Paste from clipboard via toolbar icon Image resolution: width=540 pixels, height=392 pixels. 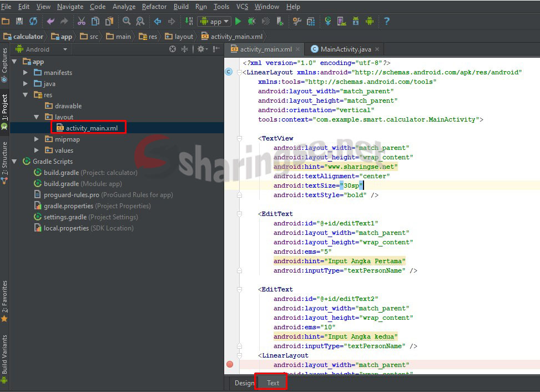coord(109,21)
